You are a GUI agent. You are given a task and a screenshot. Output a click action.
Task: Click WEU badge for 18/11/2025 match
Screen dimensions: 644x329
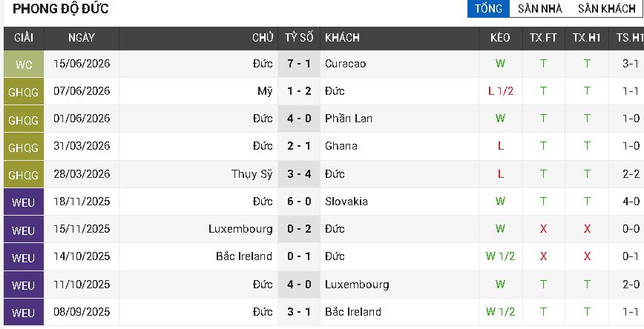[x=24, y=202]
